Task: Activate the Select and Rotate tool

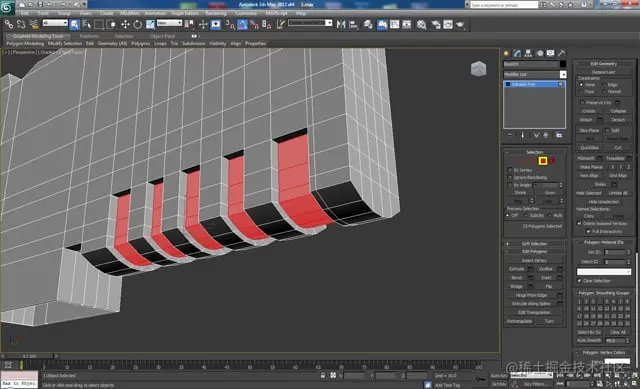Action: [x=138, y=24]
